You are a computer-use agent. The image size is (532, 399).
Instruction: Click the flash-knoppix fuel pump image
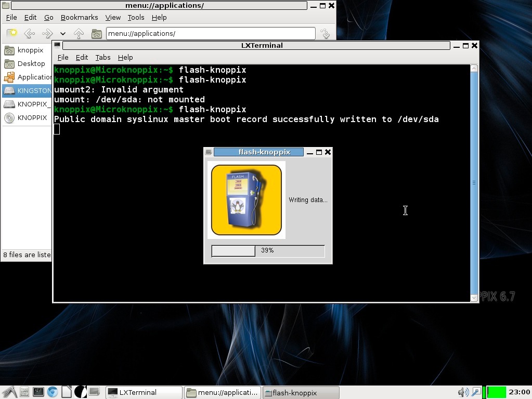246,200
